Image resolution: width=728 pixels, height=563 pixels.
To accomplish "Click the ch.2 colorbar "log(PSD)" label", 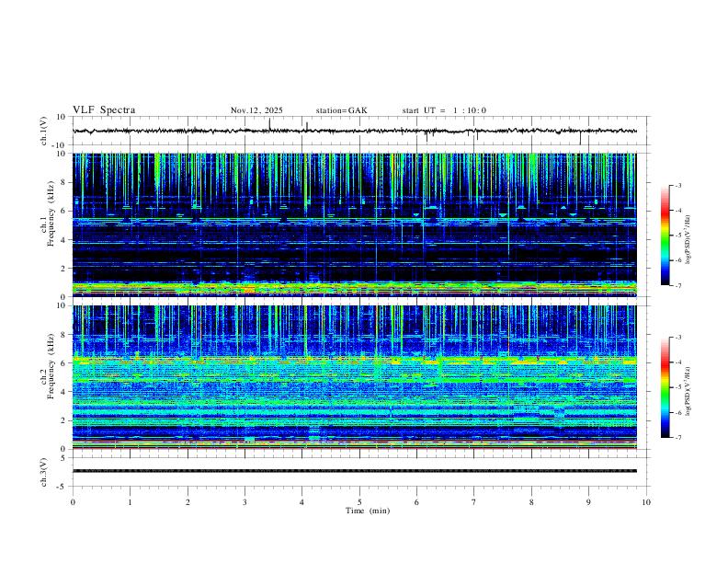I will click(688, 391).
